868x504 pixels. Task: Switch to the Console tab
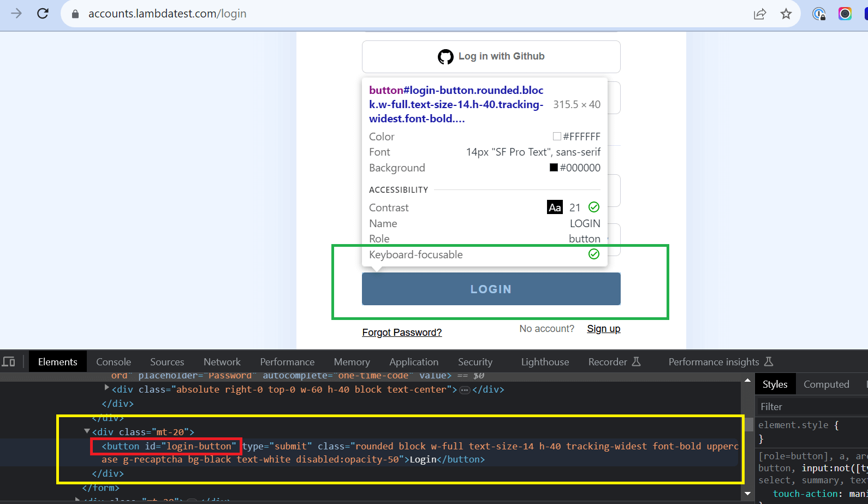pos(114,362)
